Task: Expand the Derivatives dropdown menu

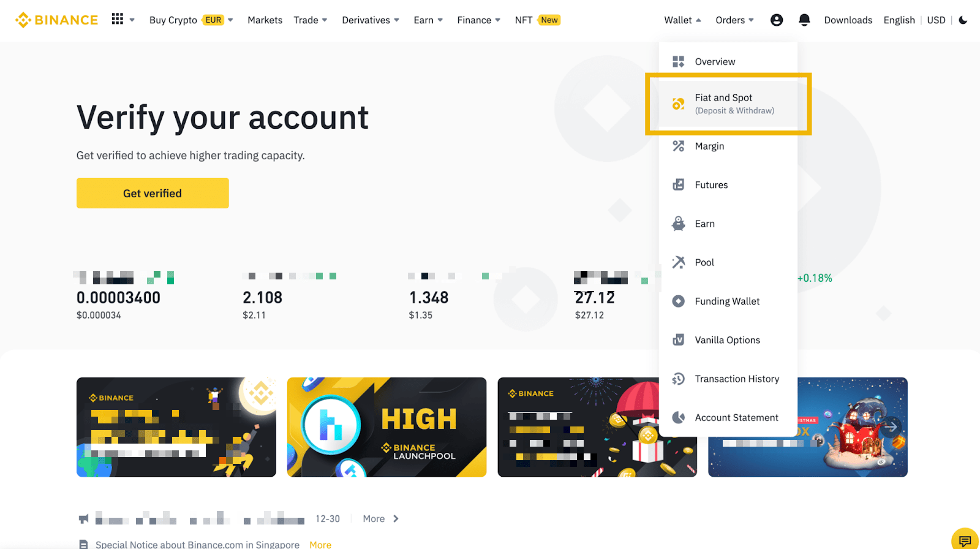Action: [371, 20]
